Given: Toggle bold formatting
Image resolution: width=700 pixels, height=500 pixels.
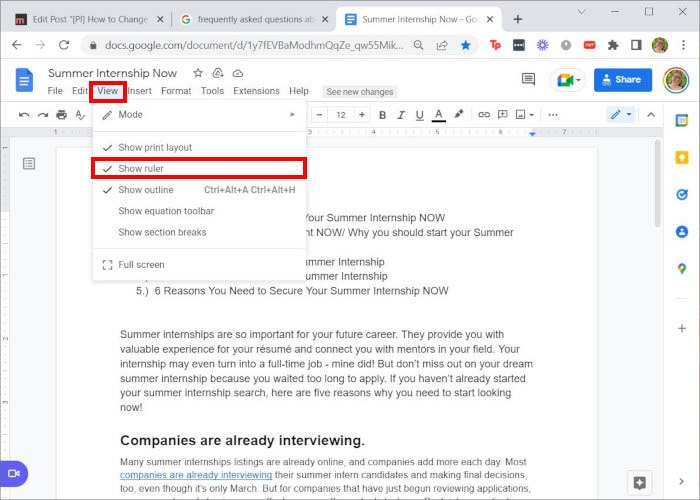Looking at the screenshot, I should pos(382,115).
